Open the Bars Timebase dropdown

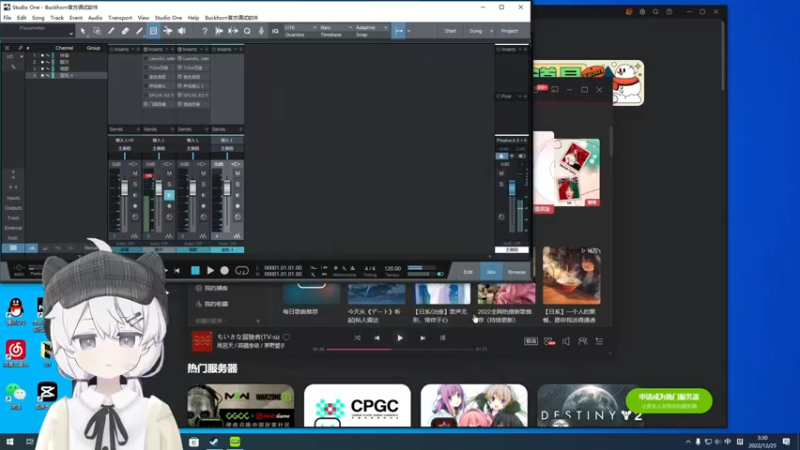pyautogui.click(x=336, y=28)
